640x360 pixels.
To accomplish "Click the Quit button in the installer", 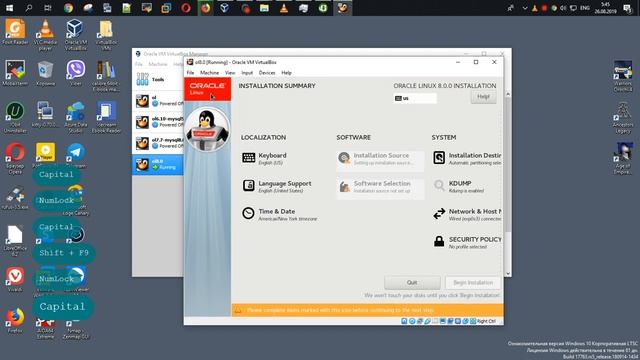I will click(412, 282).
